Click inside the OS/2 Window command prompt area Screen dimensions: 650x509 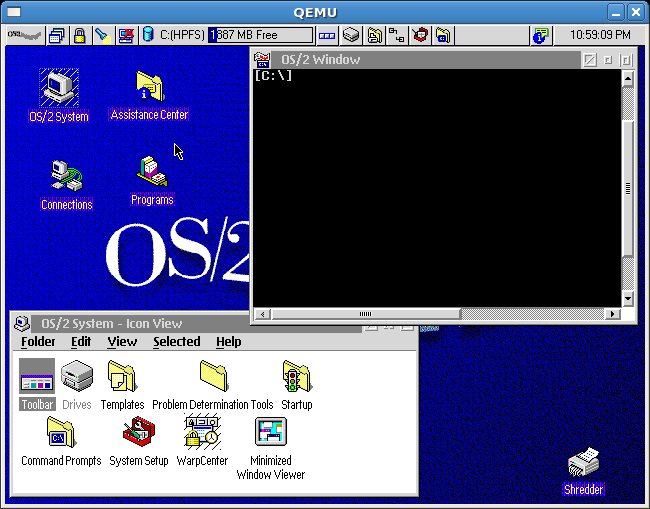(x=437, y=189)
